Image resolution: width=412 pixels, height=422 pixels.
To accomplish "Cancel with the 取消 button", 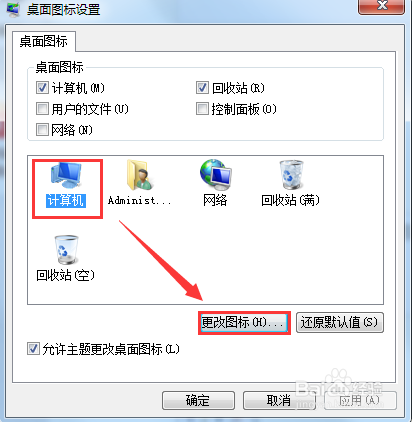I will tap(279, 400).
